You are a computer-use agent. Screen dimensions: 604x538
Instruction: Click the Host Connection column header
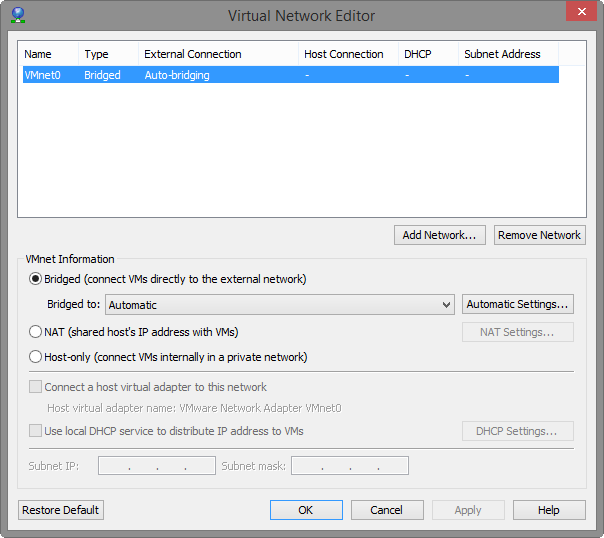point(348,54)
